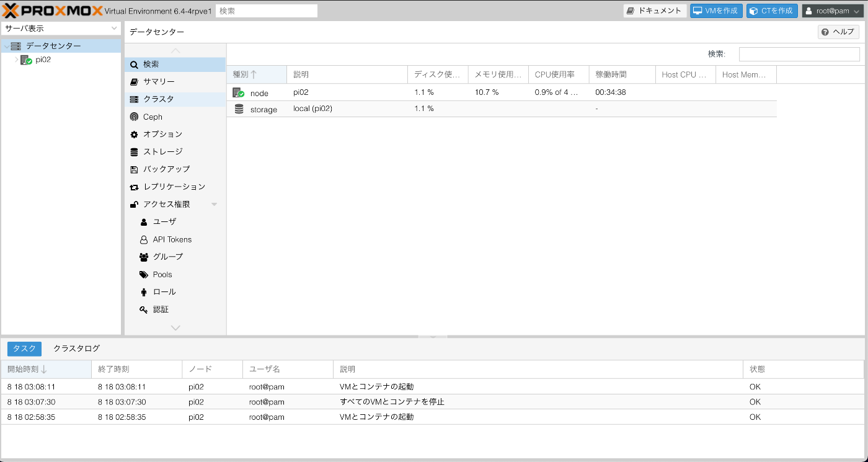This screenshot has width=868, height=462.
Task: Select the task started 8 18 03:08:11
Action: (x=432, y=386)
